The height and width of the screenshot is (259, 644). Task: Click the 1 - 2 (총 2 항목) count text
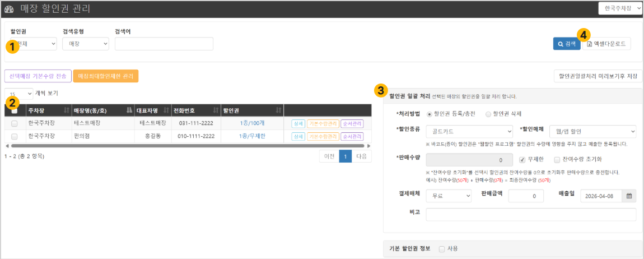(24, 156)
